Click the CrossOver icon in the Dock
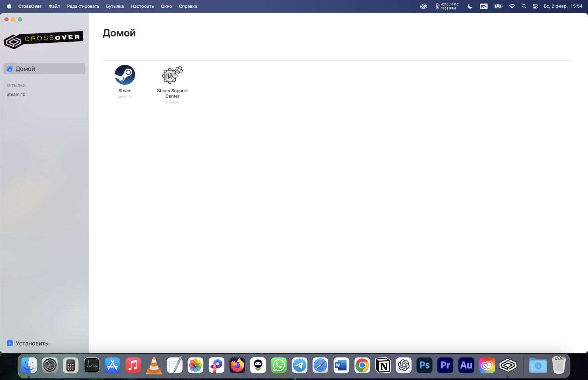588x380 pixels. tap(508, 365)
